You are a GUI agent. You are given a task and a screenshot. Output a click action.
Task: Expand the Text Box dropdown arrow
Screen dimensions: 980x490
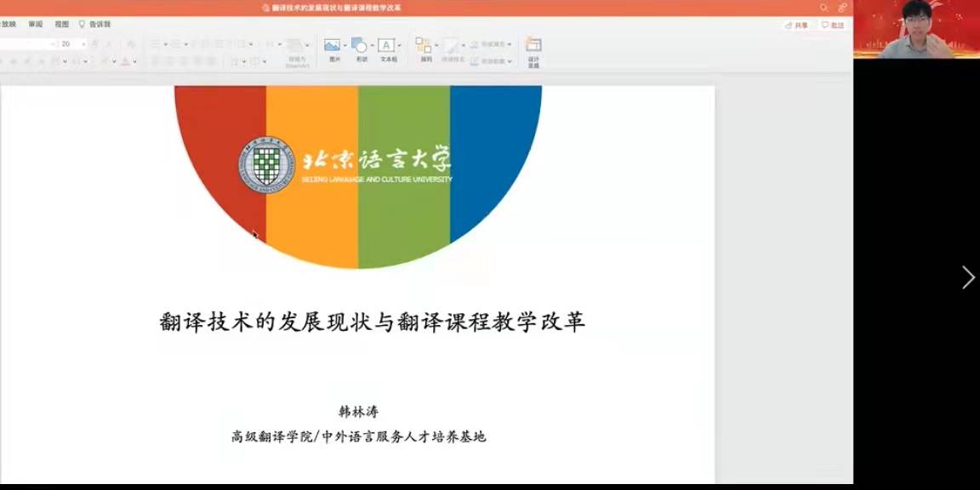click(400, 46)
